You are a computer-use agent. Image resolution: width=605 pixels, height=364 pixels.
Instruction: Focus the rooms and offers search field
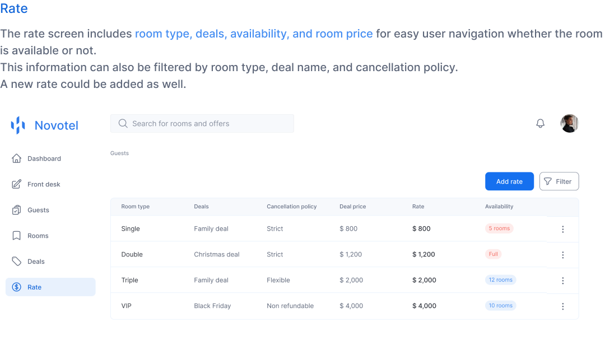pyautogui.click(x=207, y=124)
